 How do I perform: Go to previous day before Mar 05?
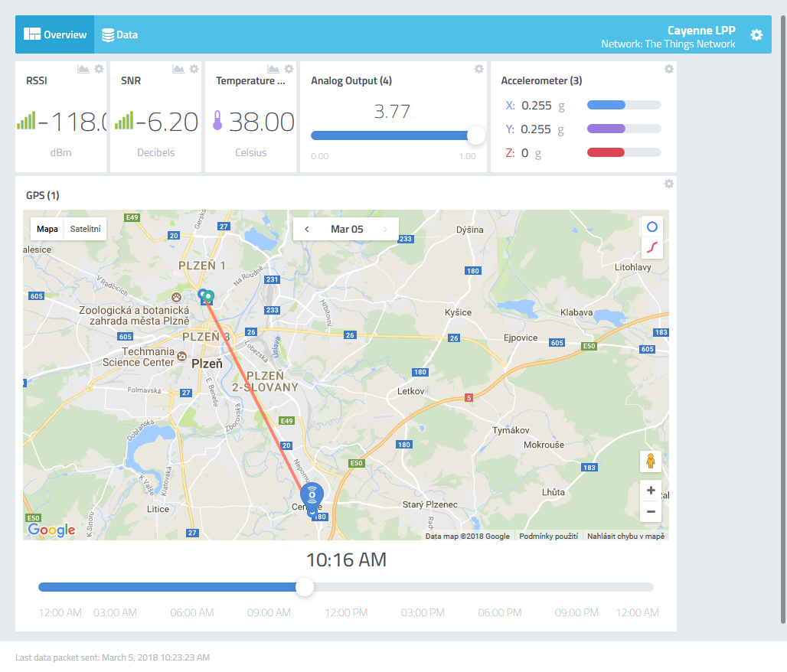pyautogui.click(x=307, y=230)
